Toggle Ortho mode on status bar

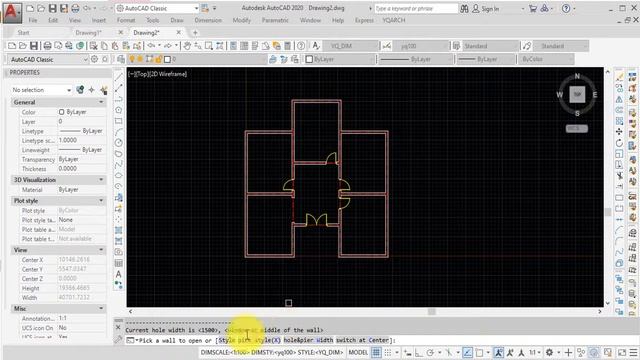click(x=419, y=352)
